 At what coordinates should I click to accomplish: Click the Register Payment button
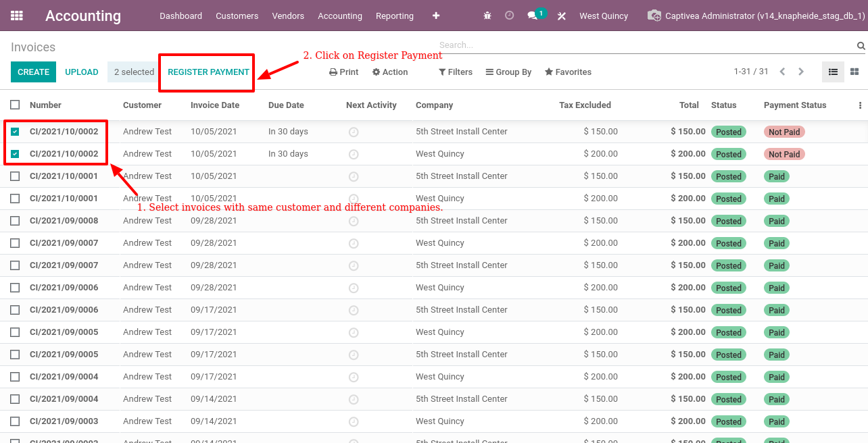(x=208, y=72)
